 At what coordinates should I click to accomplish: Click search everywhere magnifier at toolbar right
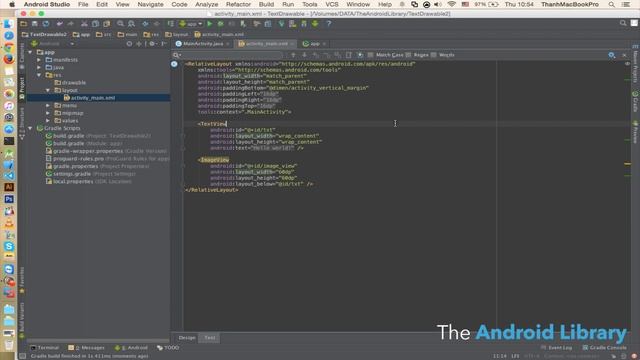(x=623, y=23)
